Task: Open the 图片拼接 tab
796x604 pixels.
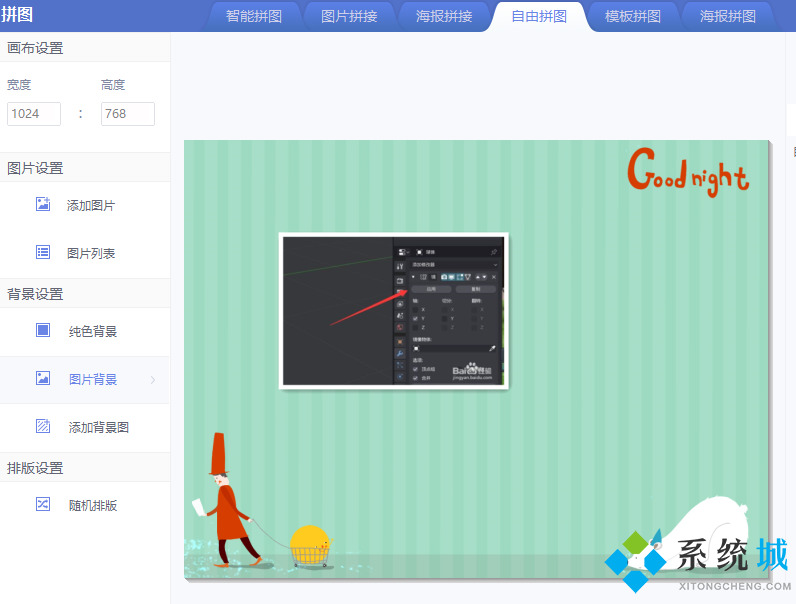Action: pyautogui.click(x=349, y=16)
